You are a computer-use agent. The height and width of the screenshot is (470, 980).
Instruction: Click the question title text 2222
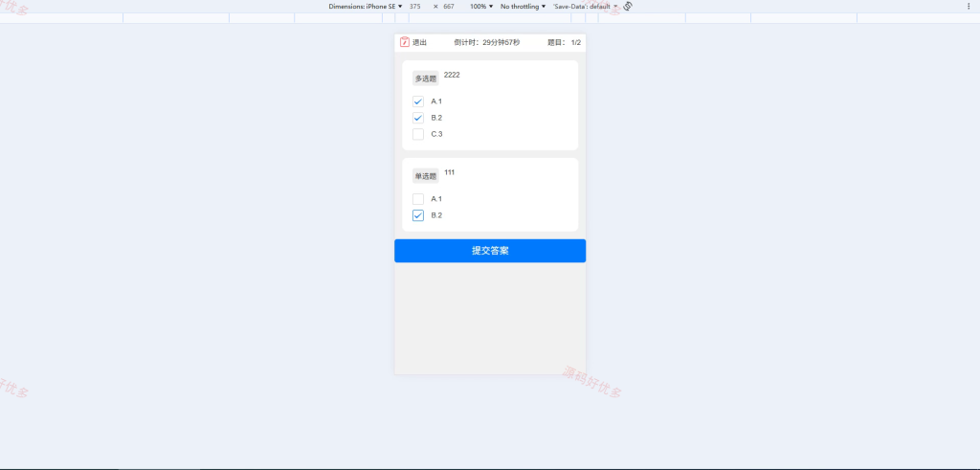(452, 75)
